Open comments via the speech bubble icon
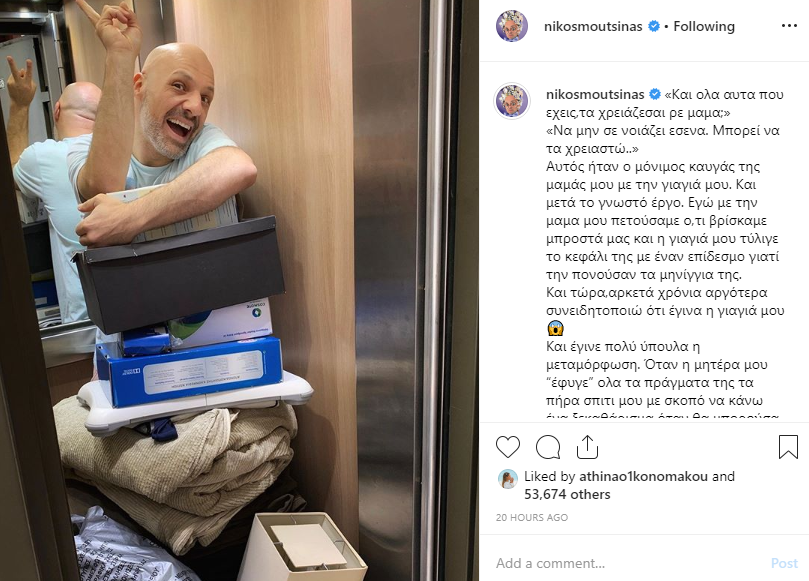 pos(548,447)
